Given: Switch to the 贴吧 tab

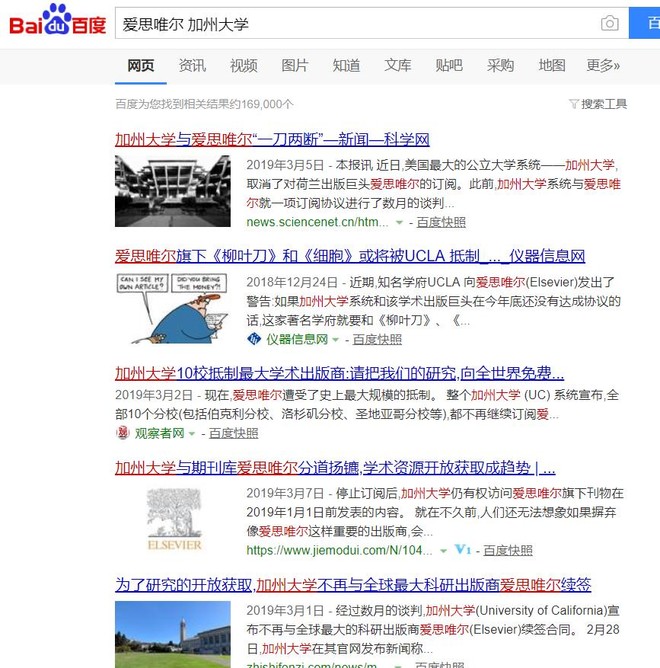Looking at the screenshot, I should [x=449, y=66].
